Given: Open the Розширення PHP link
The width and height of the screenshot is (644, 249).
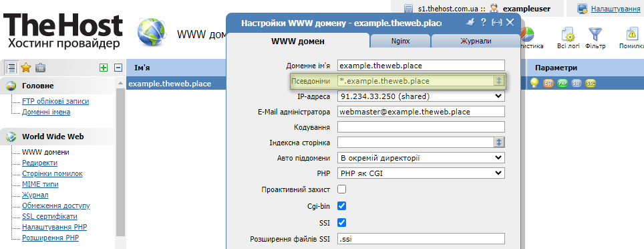Looking at the screenshot, I should 51,238.
